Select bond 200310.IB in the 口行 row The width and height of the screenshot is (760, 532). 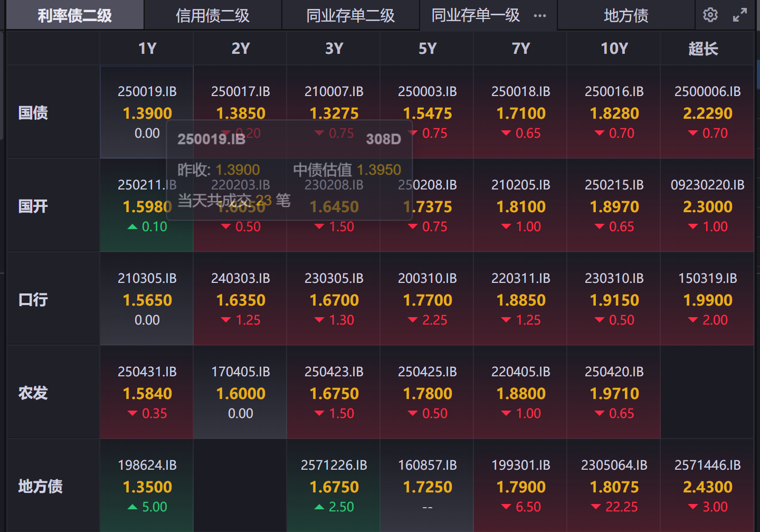[x=427, y=299]
